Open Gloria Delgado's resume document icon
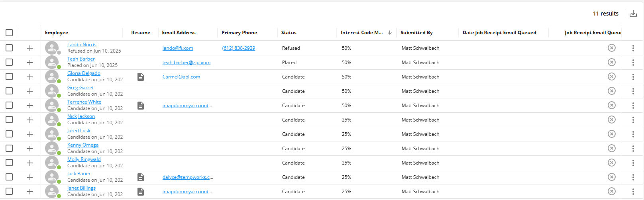 [x=140, y=77]
